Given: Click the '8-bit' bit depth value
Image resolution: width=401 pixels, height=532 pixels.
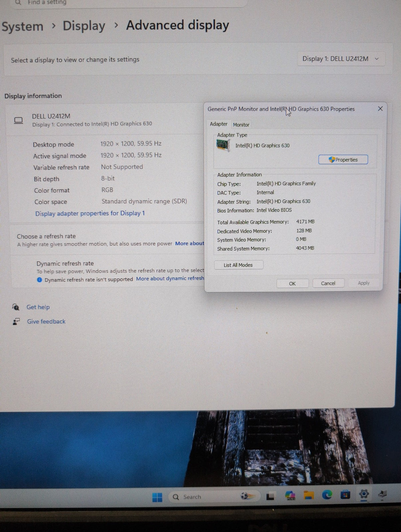Looking at the screenshot, I should 108,178.
